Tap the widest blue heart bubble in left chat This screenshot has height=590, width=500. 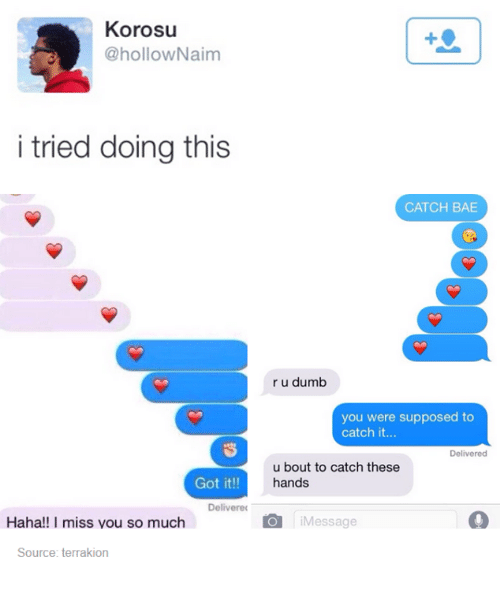pyautogui.click(x=182, y=355)
